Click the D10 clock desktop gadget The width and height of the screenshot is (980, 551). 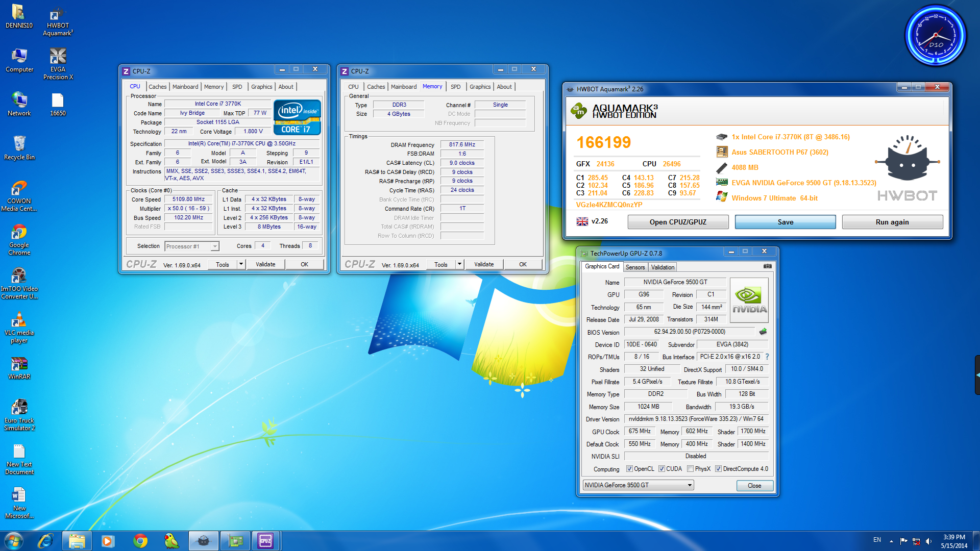point(936,36)
